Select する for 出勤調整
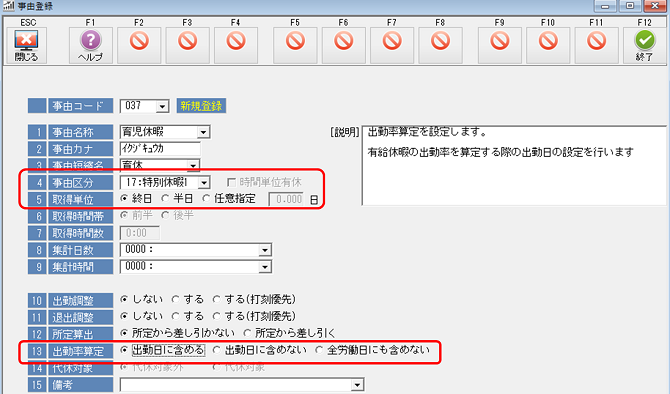 click(x=176, y=299)
